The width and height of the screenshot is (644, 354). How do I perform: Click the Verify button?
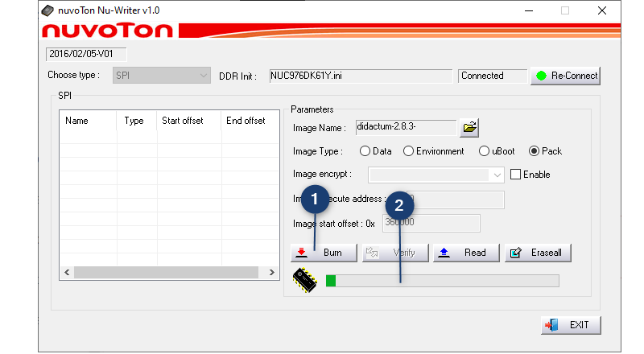click(x=395, y=253)
